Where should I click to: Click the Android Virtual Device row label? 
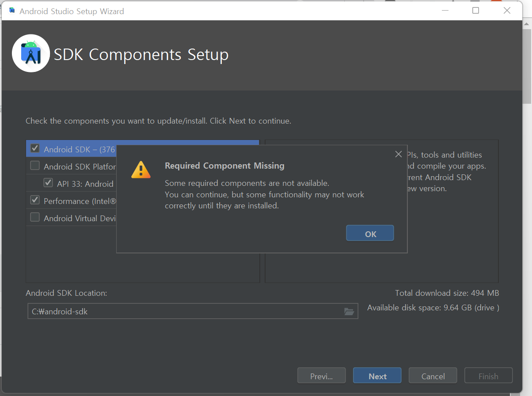[80, 218]
